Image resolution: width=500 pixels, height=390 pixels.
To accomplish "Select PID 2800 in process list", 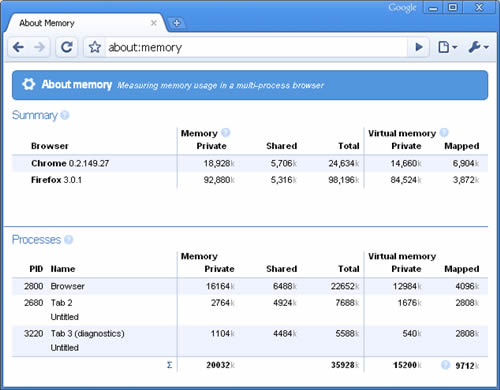I will coord(33,286).
